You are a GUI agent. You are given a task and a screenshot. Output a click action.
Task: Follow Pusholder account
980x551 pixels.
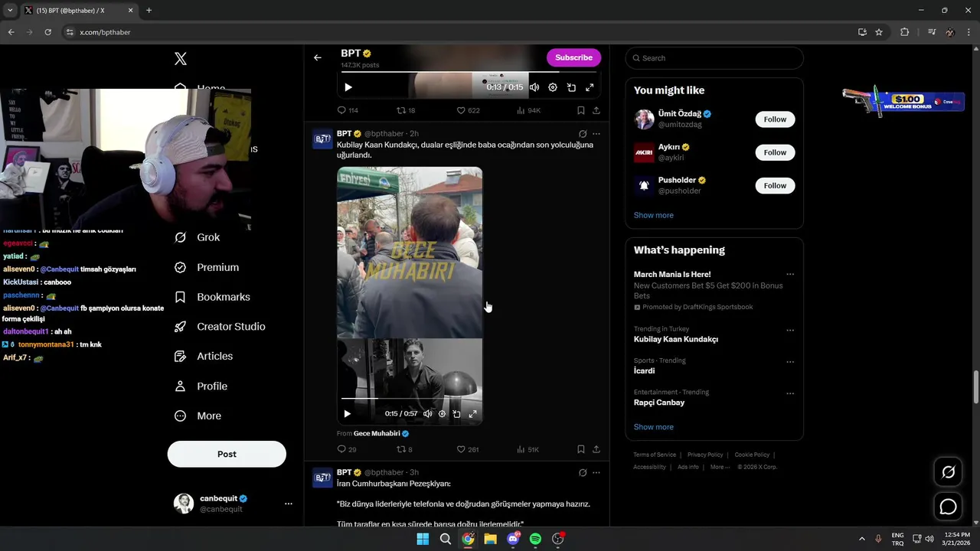coord(775,185)
